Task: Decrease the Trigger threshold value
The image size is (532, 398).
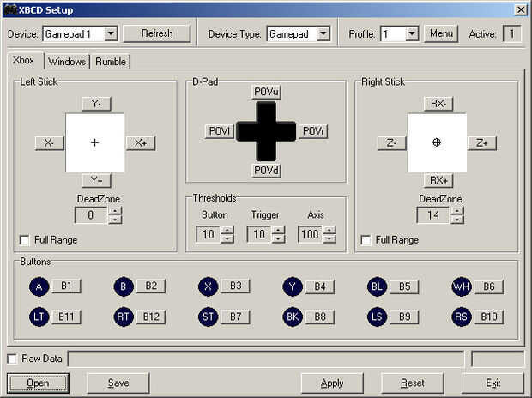Action: 279,238
